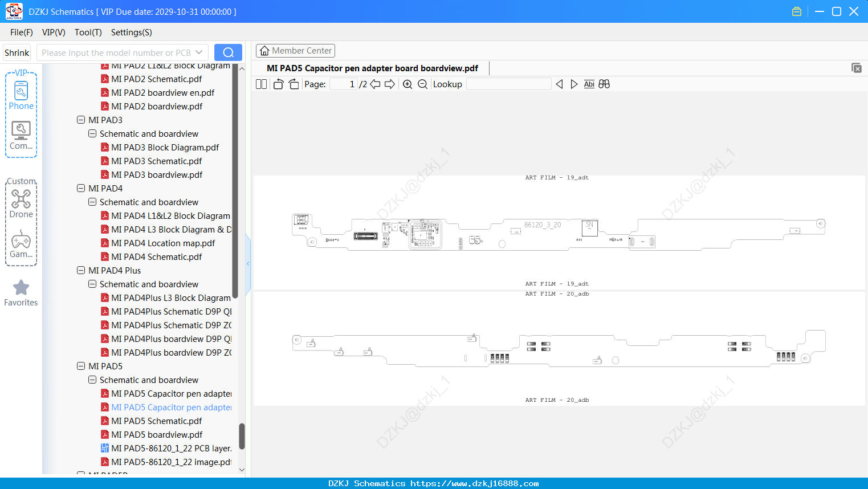Screen dimensions: 868x489
Task: Collapse the sidebar with the panel handle
Action: (x=248, y=264)
